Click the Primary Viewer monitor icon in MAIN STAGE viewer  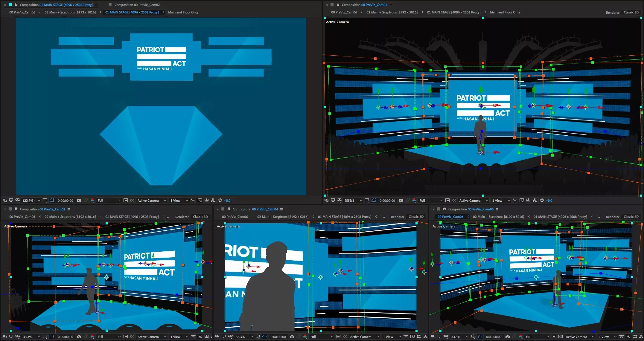(x=11, y=201)
